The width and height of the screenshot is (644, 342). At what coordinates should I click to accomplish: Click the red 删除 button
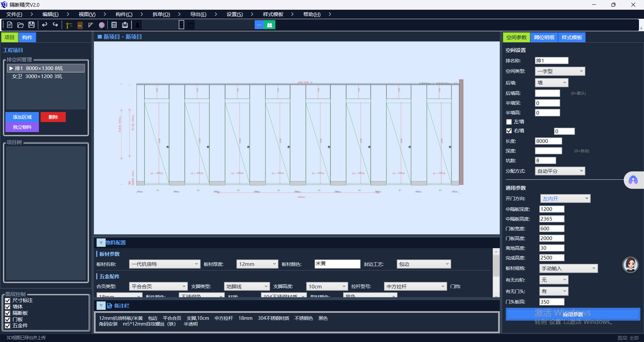click(53, 117)
